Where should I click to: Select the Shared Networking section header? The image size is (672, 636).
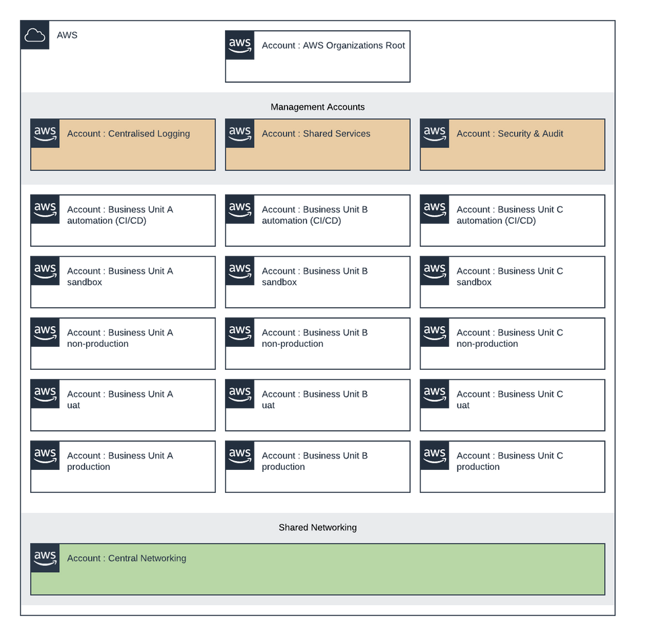pyautogui.click(x=317, y=528)
